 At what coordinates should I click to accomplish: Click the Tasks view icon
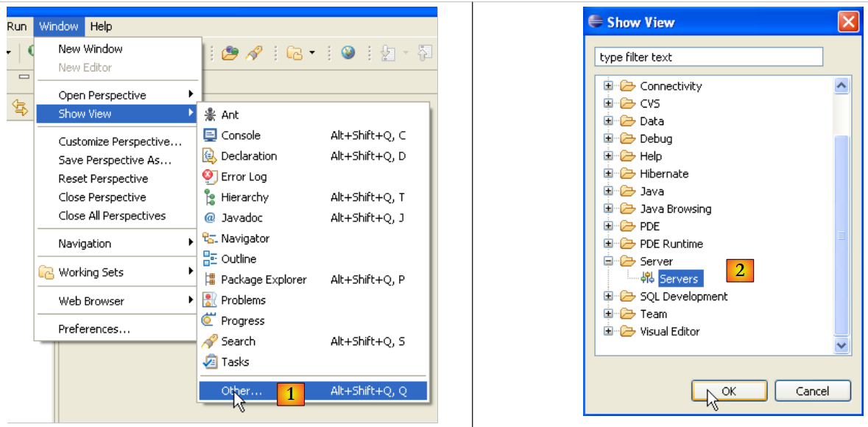(210, 362)
